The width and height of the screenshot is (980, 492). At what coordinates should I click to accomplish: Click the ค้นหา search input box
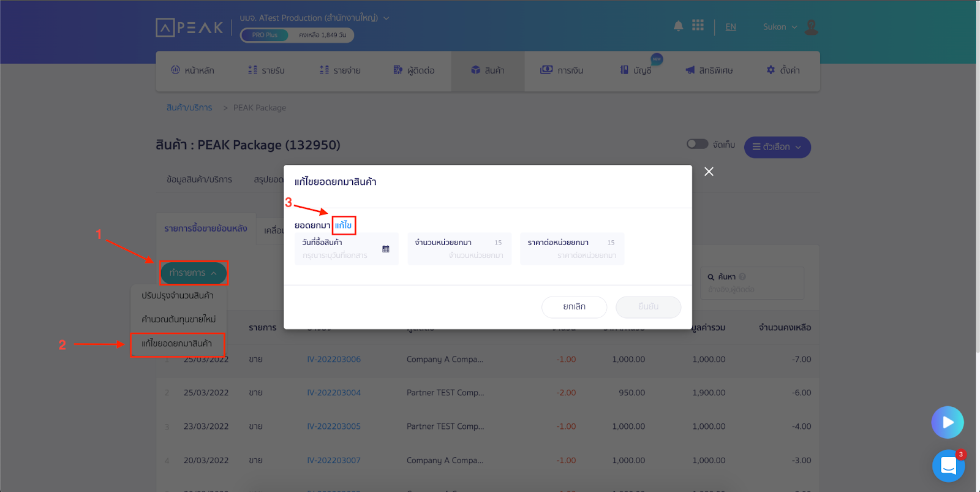(752, 283)
